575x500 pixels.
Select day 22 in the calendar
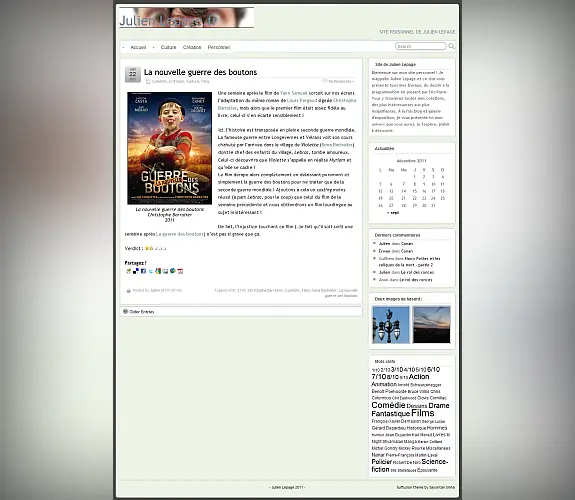point(414,198)
